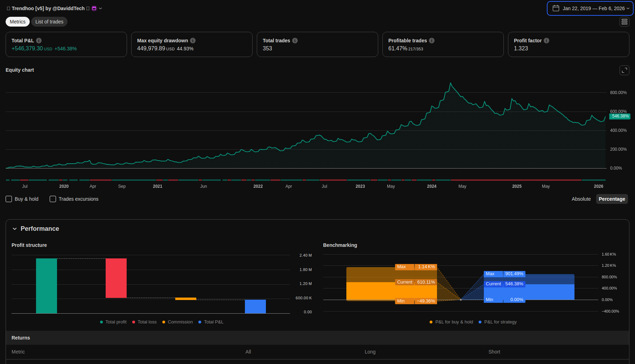635x364 pixels.
Task: Expand the equity chart to fullscreen
Action: [x=624, y=70]
